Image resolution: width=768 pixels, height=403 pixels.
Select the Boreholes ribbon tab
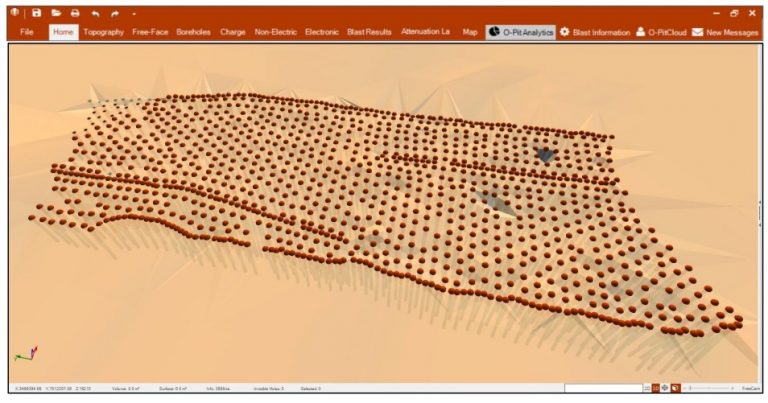pyautogui.click(x=193, y=32)
